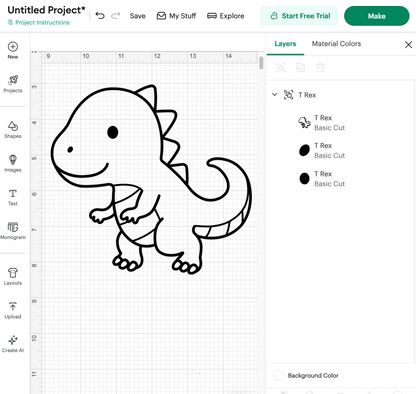Open the Project Instructions link
This screenshot has width=416, height=394.
point(39,23)
